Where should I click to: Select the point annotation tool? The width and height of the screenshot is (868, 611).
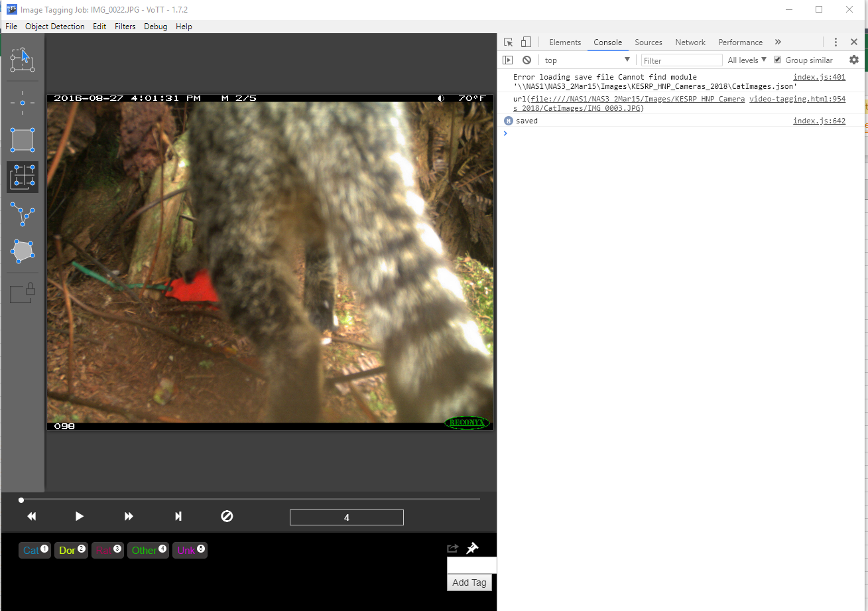click(x=22, y=103)
